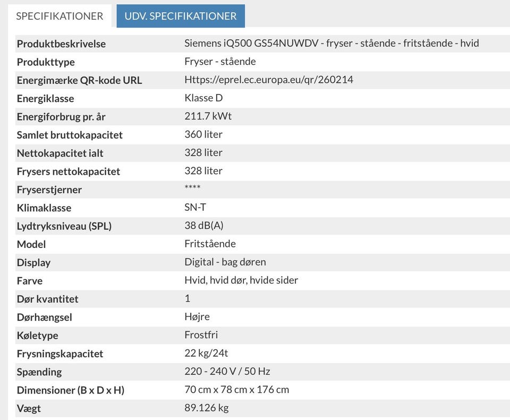Image resolution: width=510 pixels, height=420 pixels.
Task: Click the Energiklasse label
Action: (45, 99)
